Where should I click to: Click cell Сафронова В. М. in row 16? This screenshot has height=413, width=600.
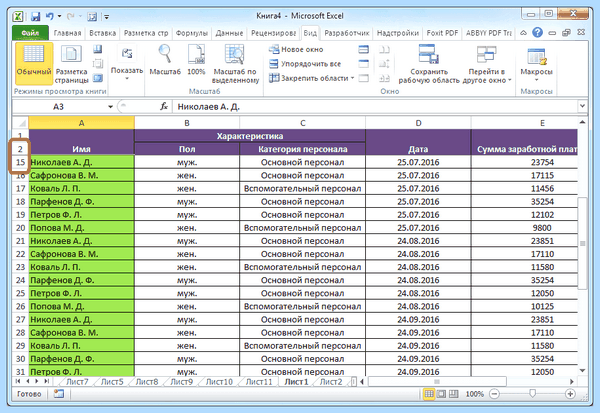[82, 175]
